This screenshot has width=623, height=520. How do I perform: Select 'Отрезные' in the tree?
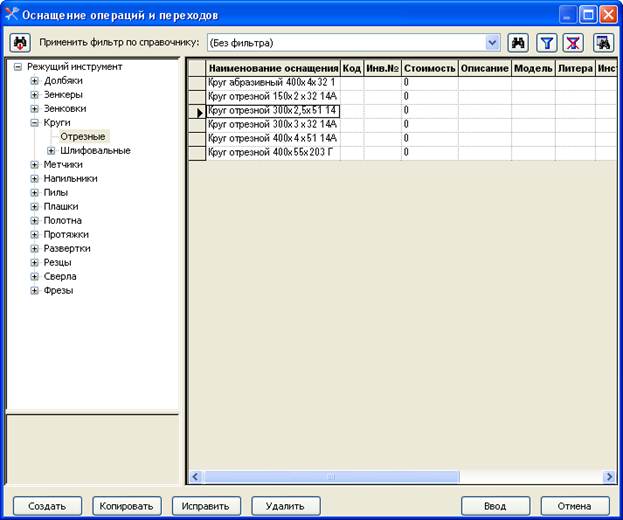pos(83,137)
